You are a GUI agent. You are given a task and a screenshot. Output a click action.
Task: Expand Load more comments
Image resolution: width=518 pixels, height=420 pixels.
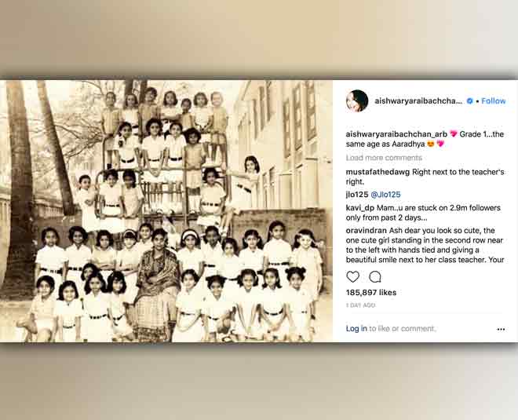click(384, 158)
